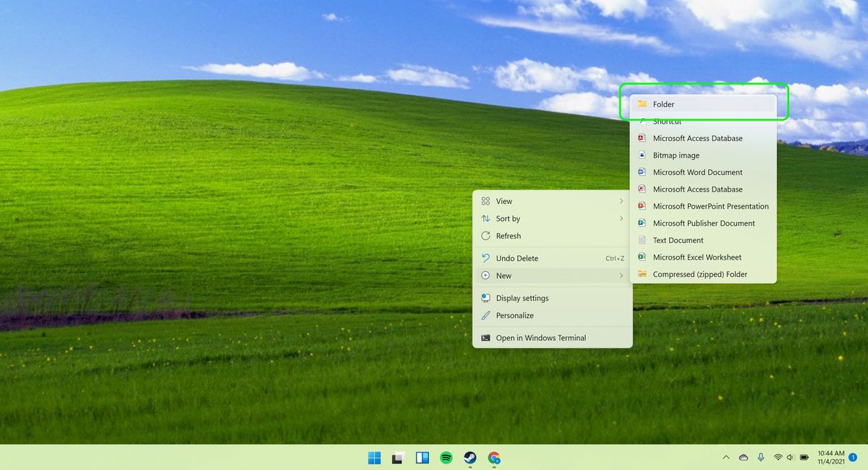Expand the Sort by submenu

508,218
